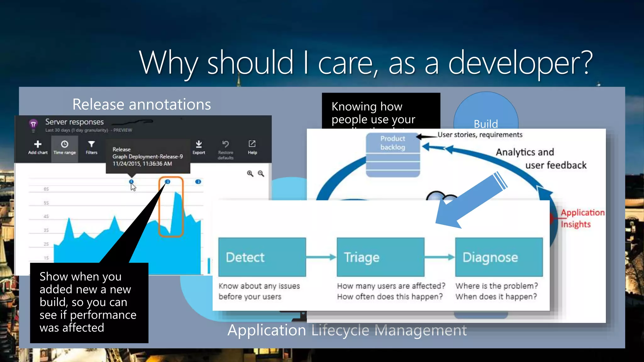Click the Restore defaults undo icon
The width and height of the screenshot is (644, 362).
coord(225,144)
